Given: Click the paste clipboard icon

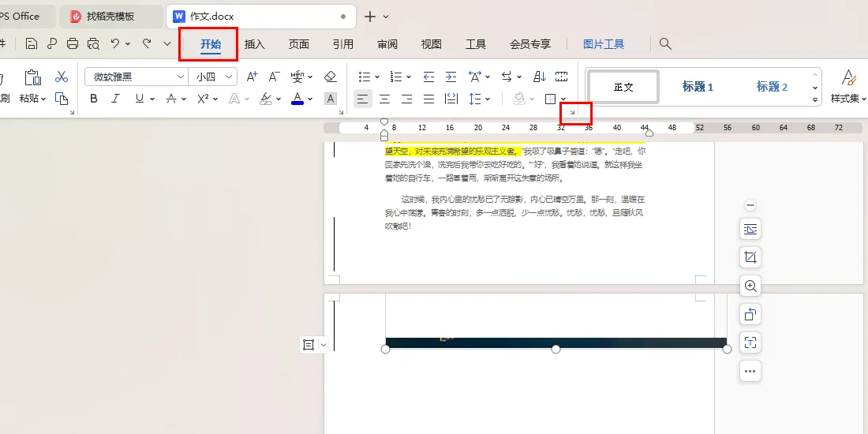Looking at the screenshot, I should click(x=33, y=77).
